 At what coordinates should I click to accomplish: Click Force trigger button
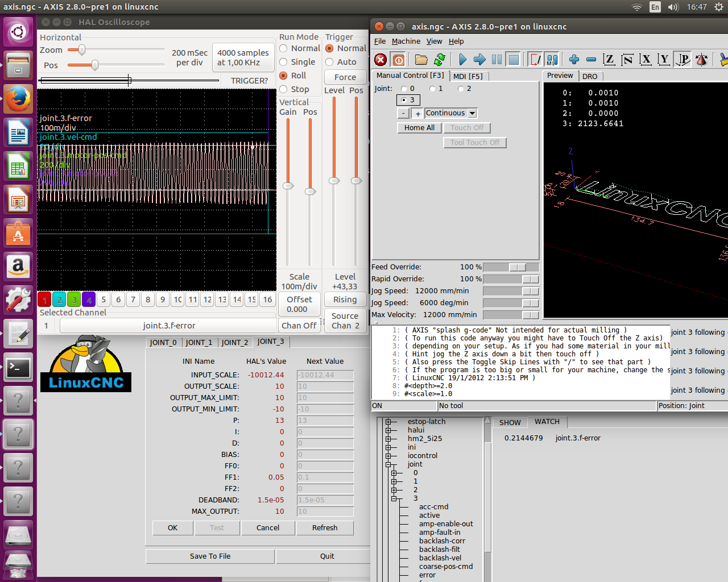(345, 77)
